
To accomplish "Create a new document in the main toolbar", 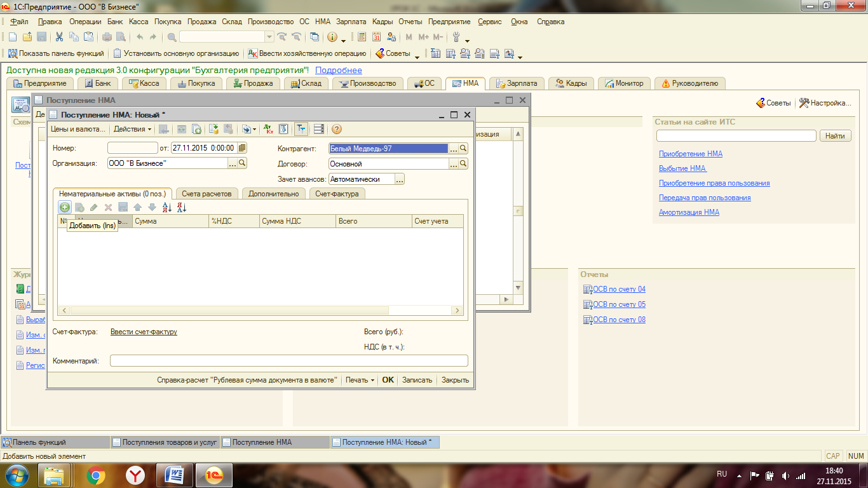I will [x=12, y=37].
